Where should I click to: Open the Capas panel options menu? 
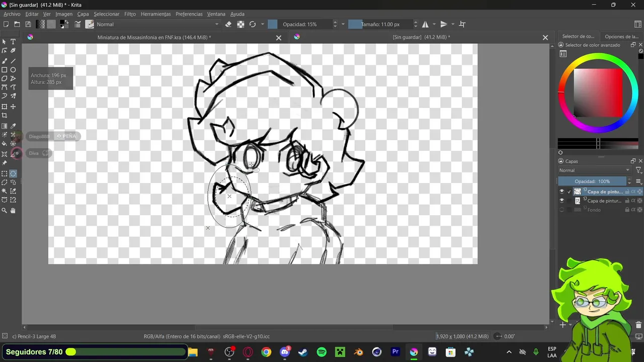pyautogui.click(x=638, y=182)
